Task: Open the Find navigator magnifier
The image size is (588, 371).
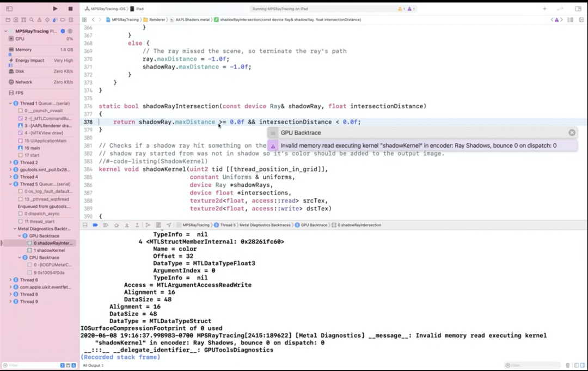Action: pos(32,20)
